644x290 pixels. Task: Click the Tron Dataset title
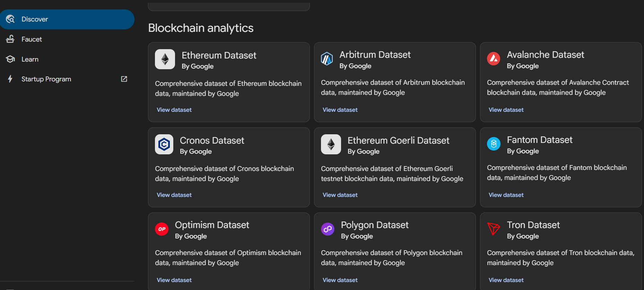point(533,225)
